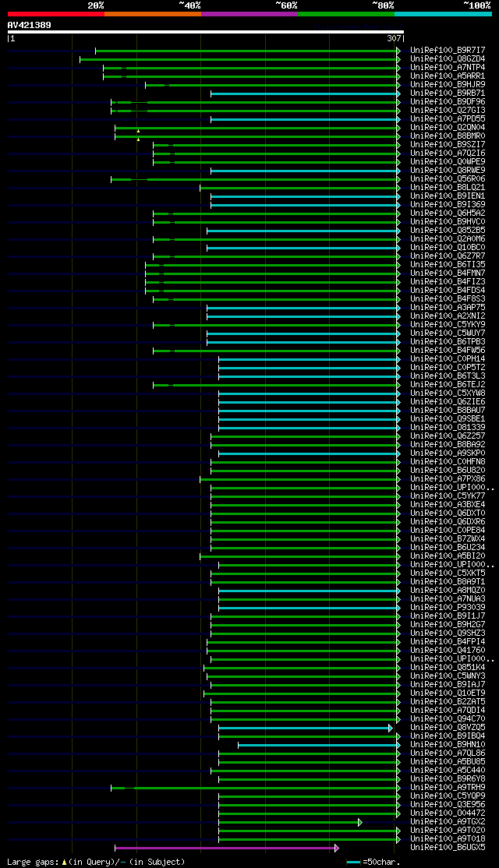
Task: Open UniRef100_Q9SHZ3 hit label
Action: click(x=448, y=633)
